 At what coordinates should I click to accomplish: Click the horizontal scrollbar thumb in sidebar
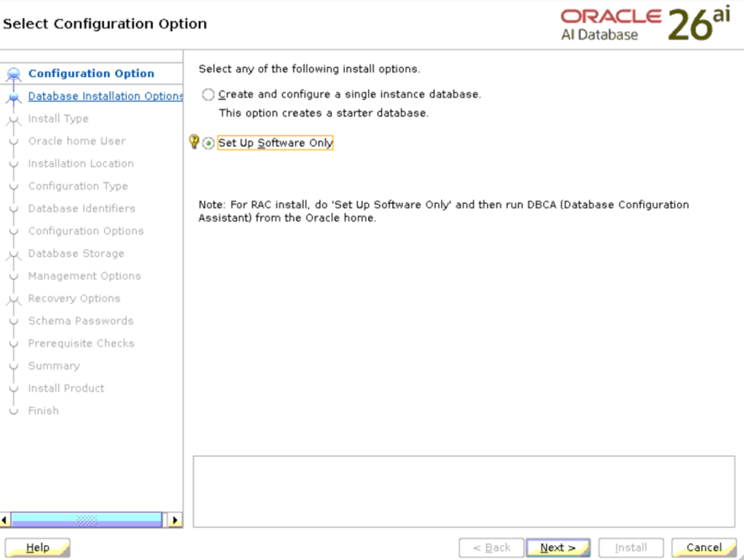pyautogui.click(x=87, y=521)
